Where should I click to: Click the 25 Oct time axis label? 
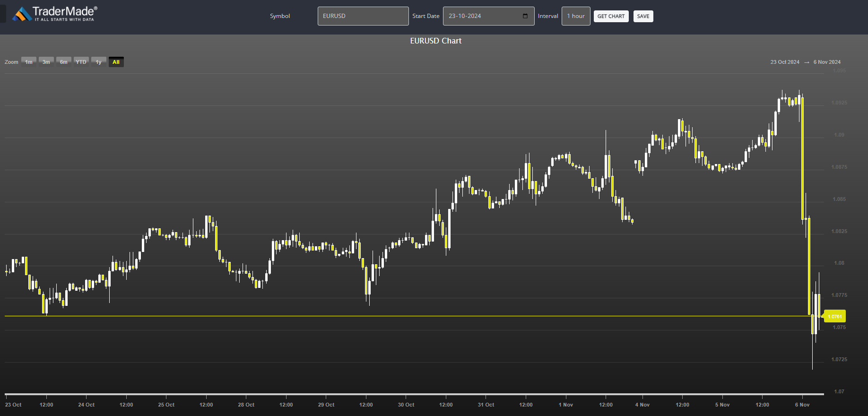click(x=166, y=405)
